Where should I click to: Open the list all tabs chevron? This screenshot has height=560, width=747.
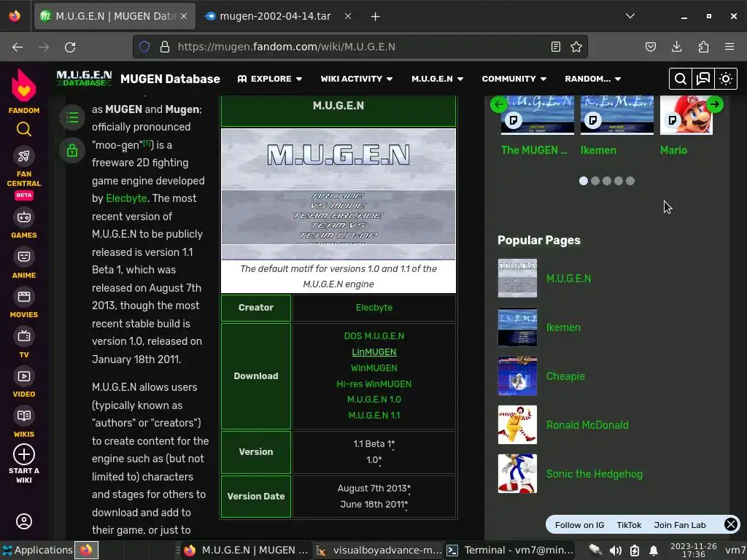630,16
